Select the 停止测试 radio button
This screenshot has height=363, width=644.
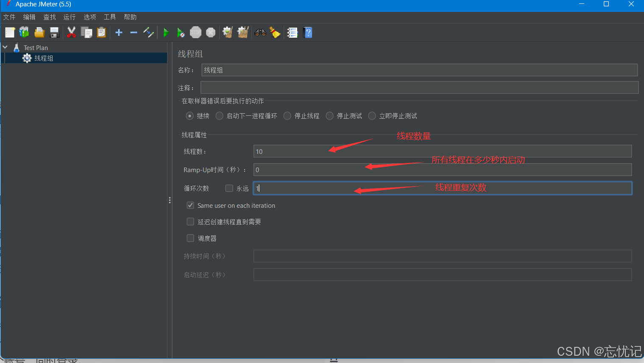329,116
